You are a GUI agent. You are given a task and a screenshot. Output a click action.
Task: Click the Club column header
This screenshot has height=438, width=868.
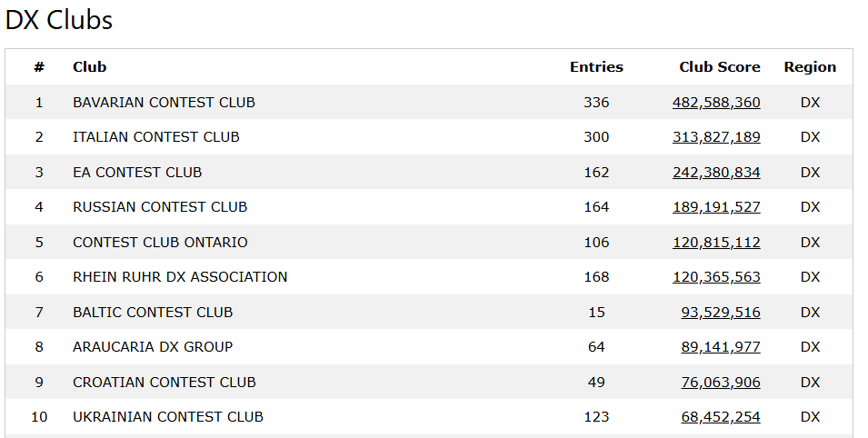coord(90,66)
